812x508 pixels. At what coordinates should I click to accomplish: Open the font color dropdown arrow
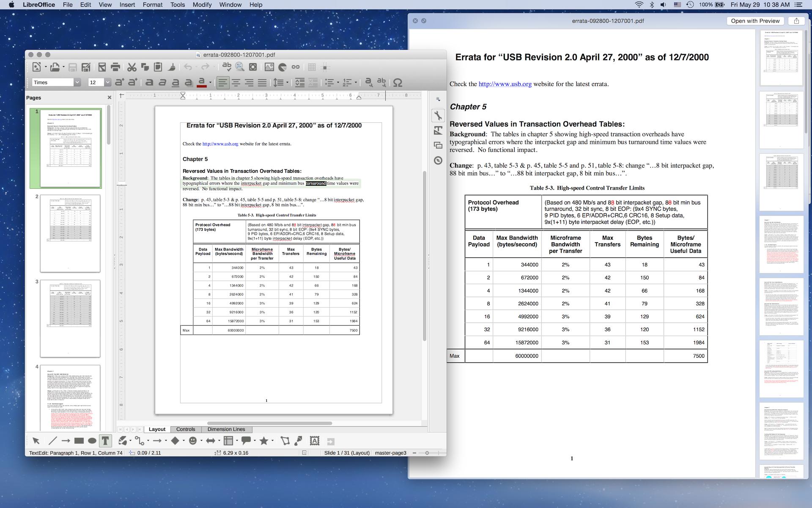pyautogui.click(x=210, y=83)
